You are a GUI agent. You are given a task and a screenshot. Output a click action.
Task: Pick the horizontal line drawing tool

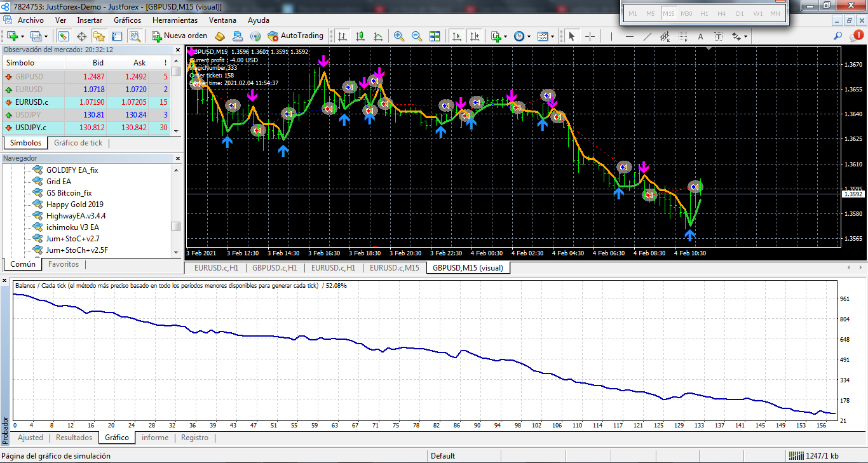pyautogui.click(x=630, y=36)
